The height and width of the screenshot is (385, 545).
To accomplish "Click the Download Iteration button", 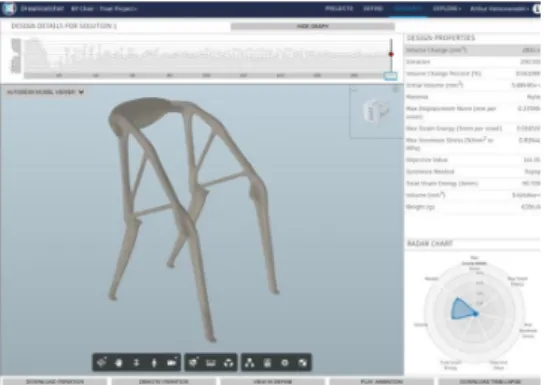I will tap(55, 382).
